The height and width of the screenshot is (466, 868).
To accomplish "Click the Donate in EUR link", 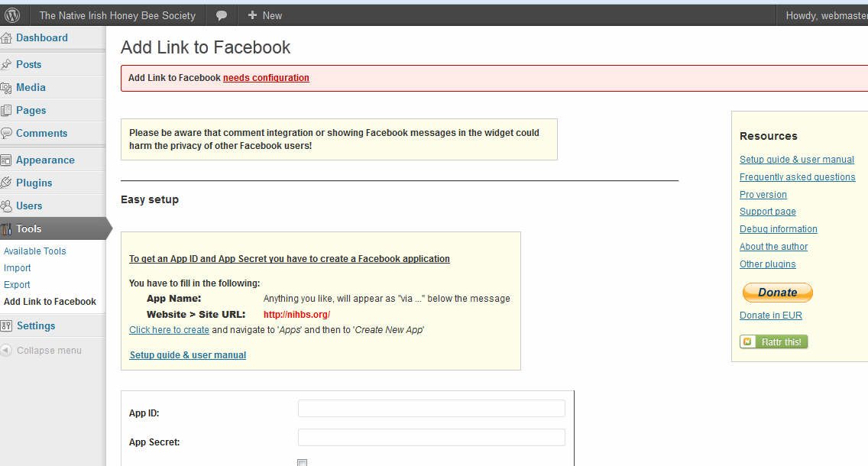I will coord(770,316).
